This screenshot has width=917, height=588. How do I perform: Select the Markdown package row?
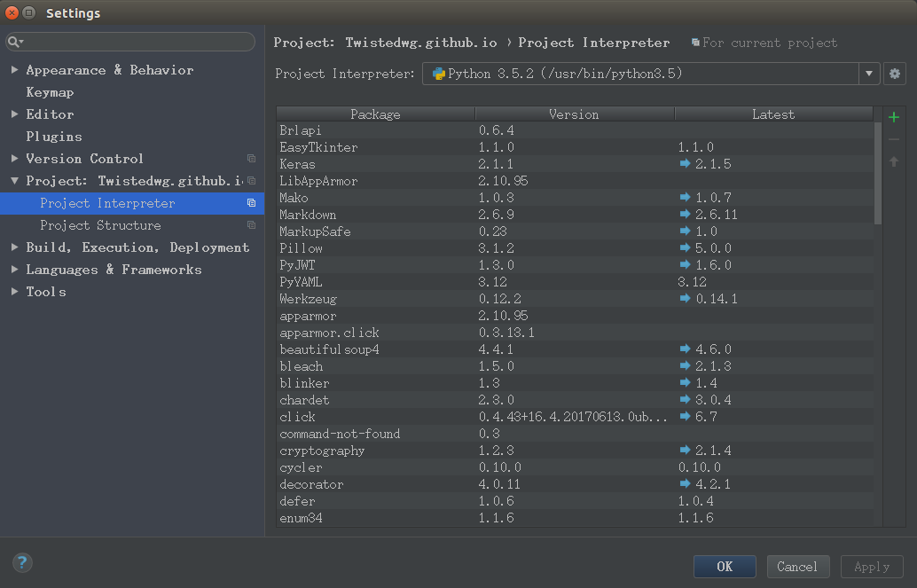pyautogui.click(x=575, y=215)
